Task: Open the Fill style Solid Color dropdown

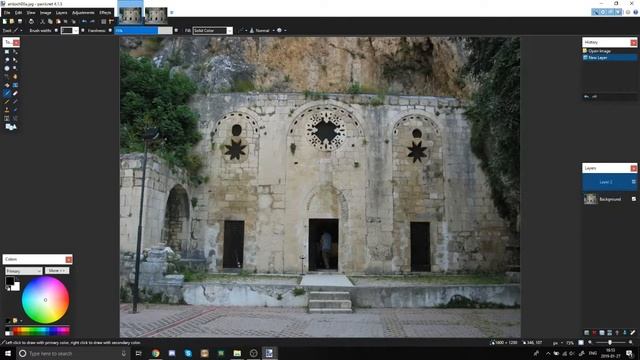Action: coord(212,31)
